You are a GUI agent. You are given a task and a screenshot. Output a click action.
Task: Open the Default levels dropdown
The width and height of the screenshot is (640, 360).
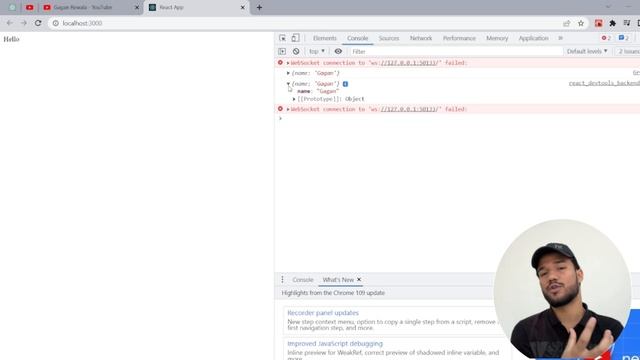click(587, 51)
